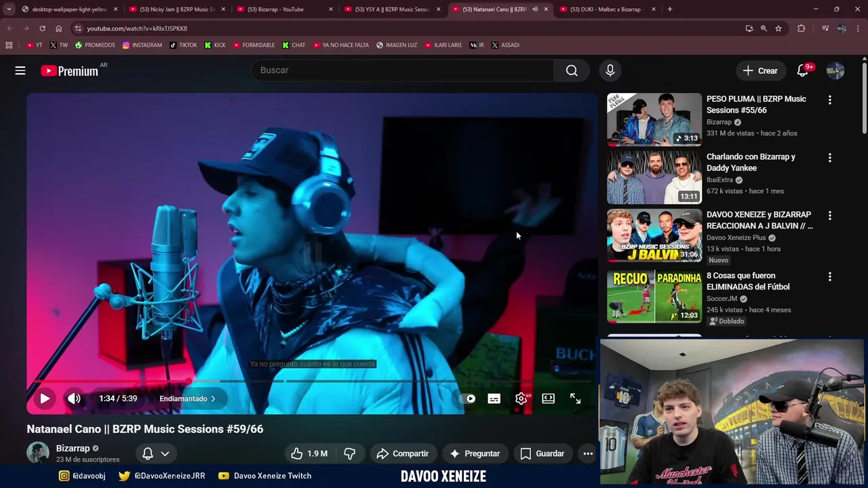Open Chrome apps grid in bookmarks bar
The image size is (868, 488).
coord(9,45)
